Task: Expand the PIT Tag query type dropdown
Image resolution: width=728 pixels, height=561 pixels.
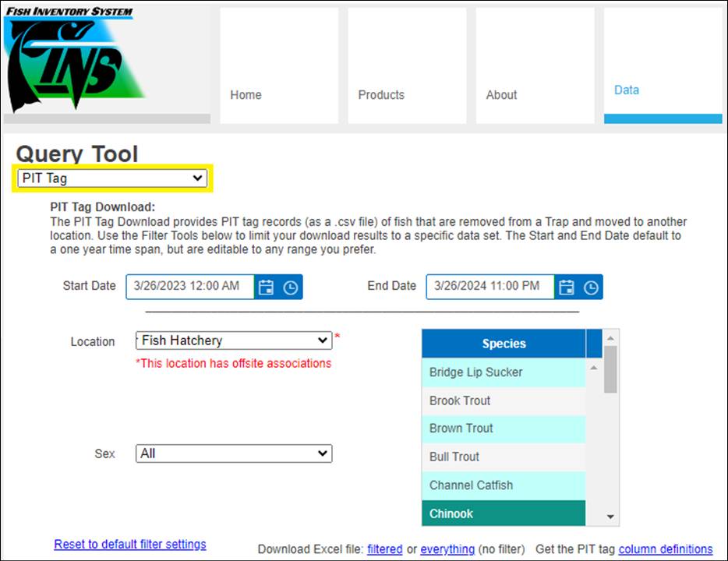Action: [112, 178]
